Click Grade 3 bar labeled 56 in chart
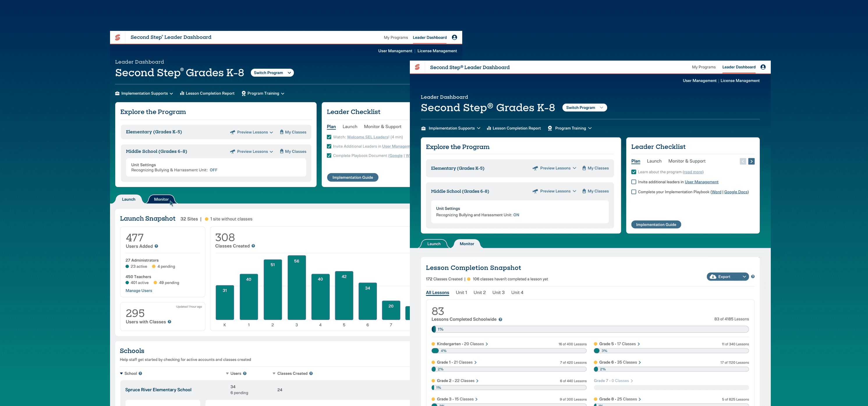This screenshot has width=868, height=406. (x=297, y=288)
